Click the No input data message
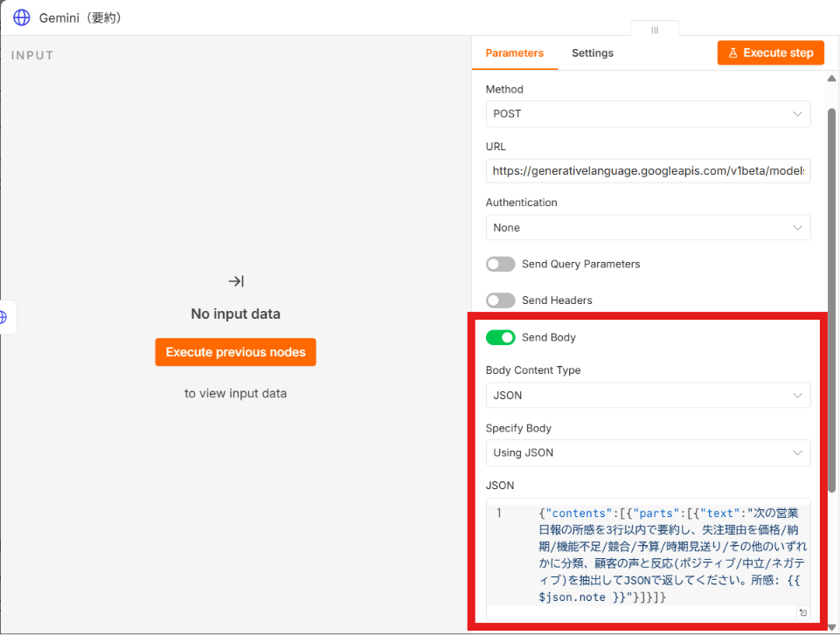The height and width of the screenshot is (635, 840). tap(236, 314)
